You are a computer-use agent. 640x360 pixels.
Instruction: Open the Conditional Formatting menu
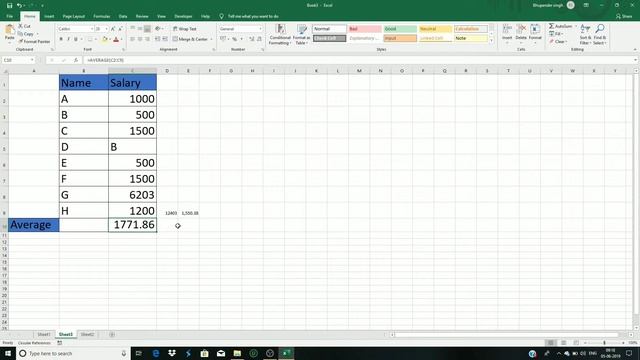(280, 35)
